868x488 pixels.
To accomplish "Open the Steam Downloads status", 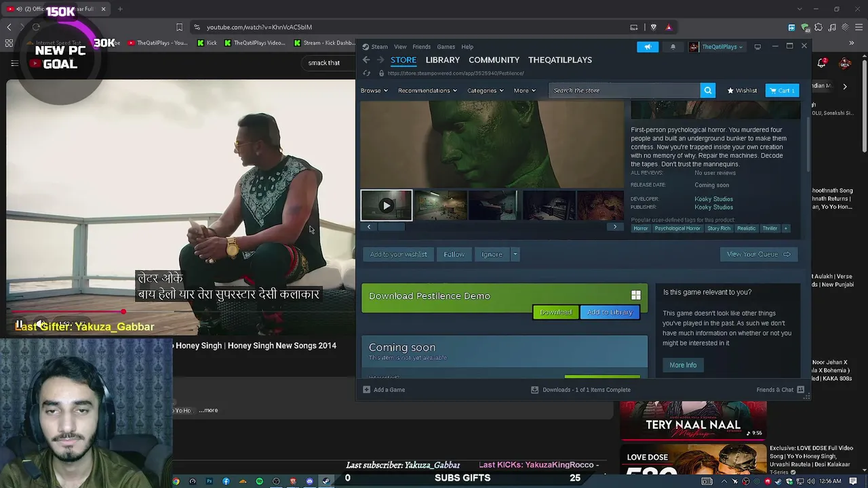I will [581, 390].
